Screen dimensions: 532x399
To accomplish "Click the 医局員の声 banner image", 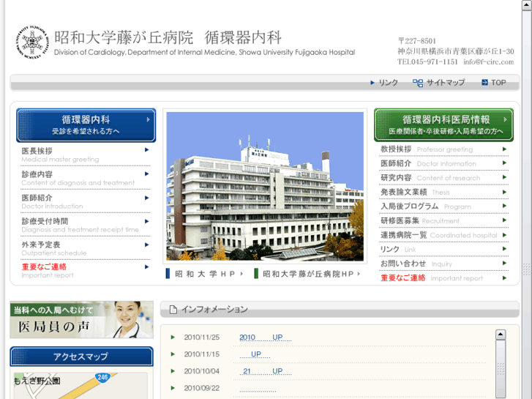I will pos(81,319).
